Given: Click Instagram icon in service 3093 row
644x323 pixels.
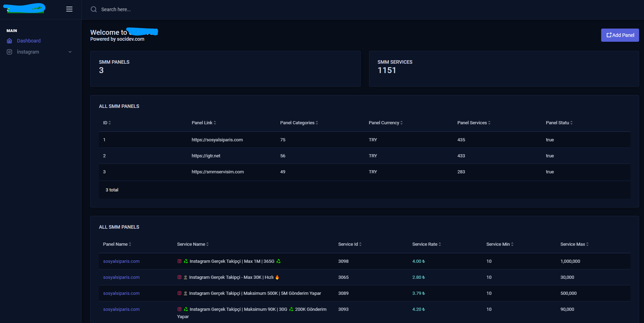Looking at the screenshot, I should click(x=179, y=309).
